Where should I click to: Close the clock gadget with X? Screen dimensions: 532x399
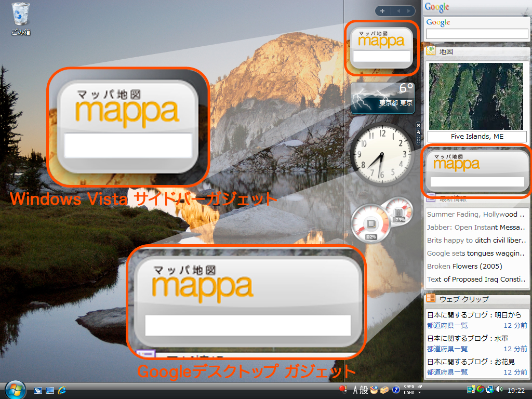418,125
